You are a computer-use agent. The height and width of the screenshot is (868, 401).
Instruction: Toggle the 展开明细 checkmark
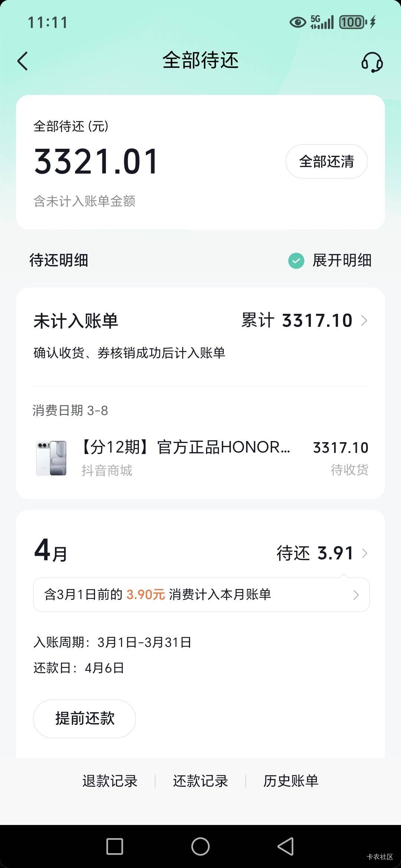tap(296, 260)
